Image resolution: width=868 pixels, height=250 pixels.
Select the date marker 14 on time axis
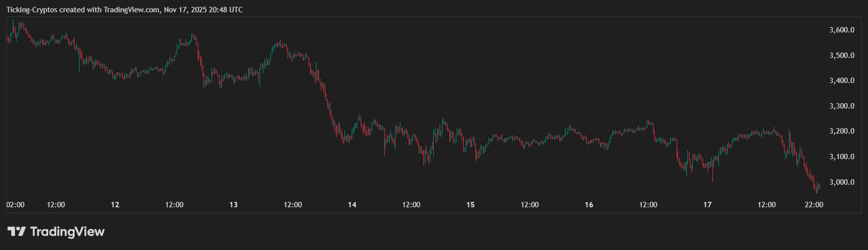click(352, 205)
